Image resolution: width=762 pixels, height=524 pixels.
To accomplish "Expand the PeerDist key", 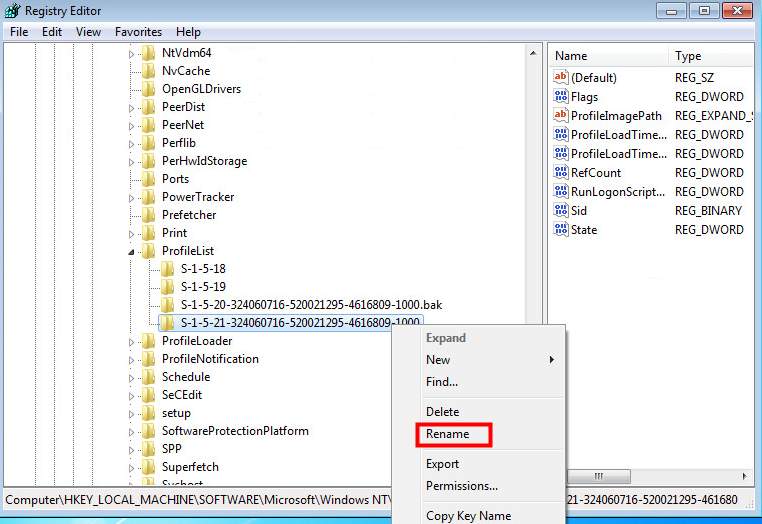I will 131,108.
